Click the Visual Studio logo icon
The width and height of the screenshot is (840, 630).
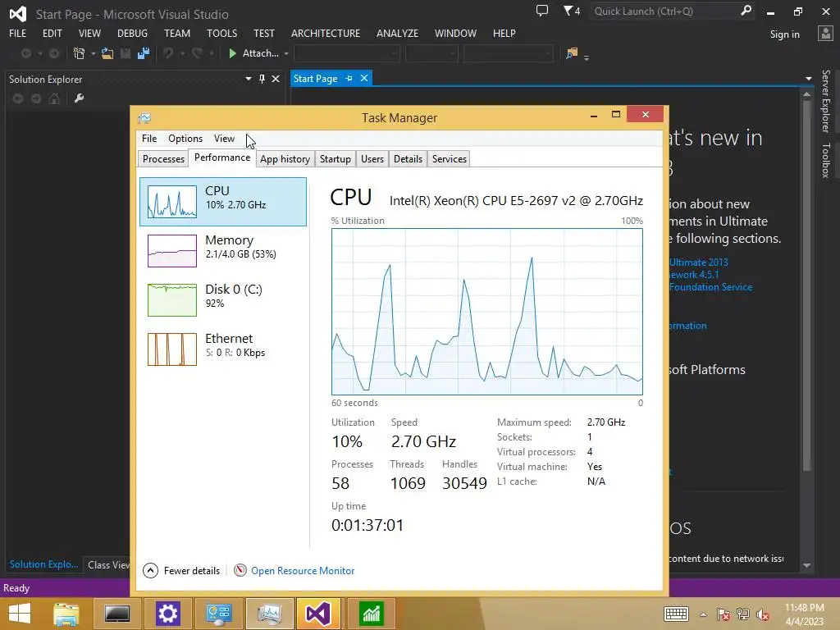click(18, 14)
